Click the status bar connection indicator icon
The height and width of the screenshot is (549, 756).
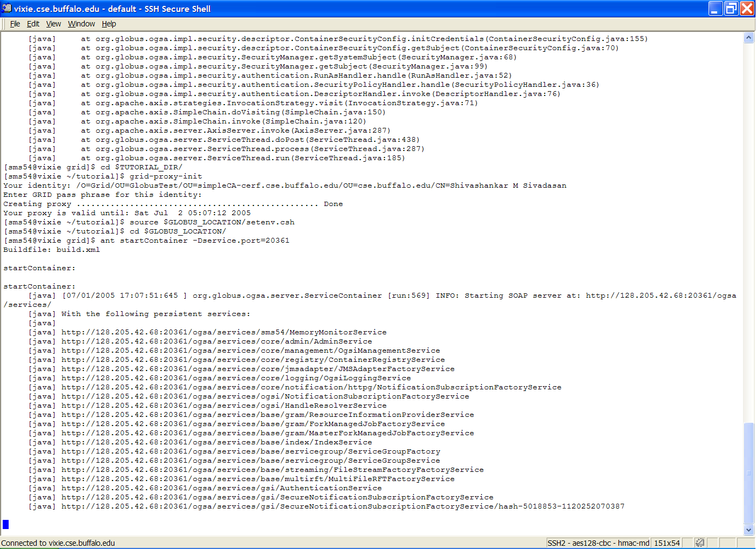click(x=699, y=543)
